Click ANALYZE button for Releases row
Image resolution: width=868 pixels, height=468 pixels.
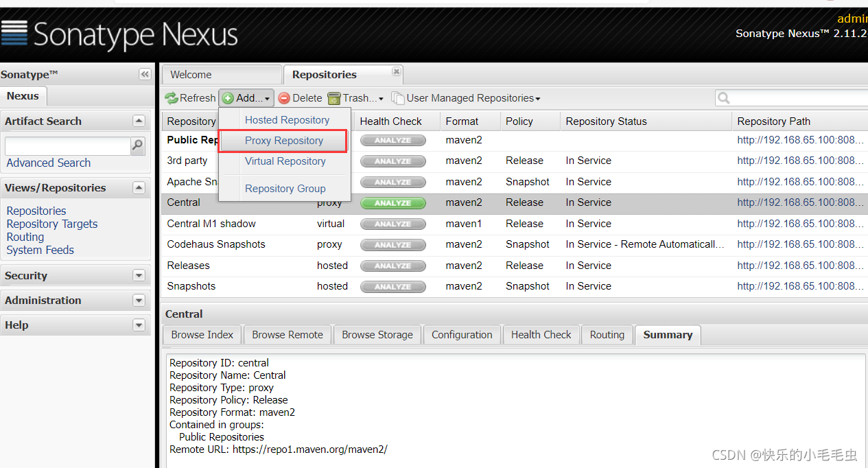[393, 266]
